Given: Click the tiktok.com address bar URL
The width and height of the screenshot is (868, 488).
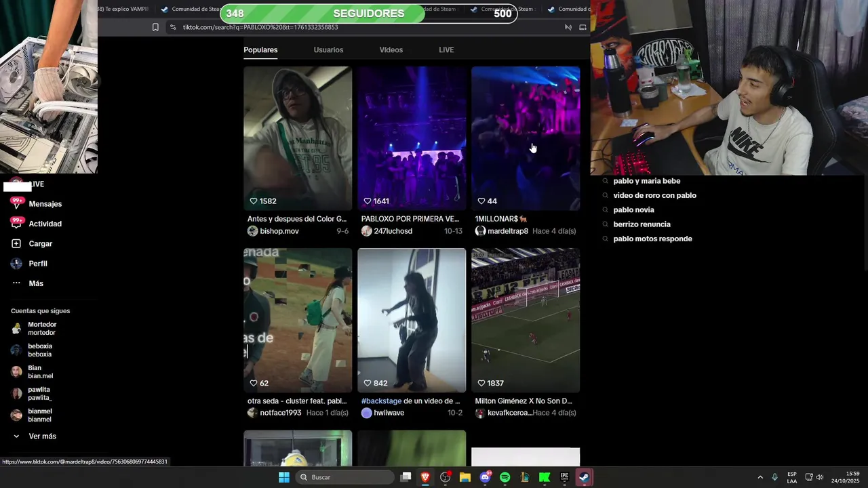Looking at the screenshot, I should click(x=260, y=27).
